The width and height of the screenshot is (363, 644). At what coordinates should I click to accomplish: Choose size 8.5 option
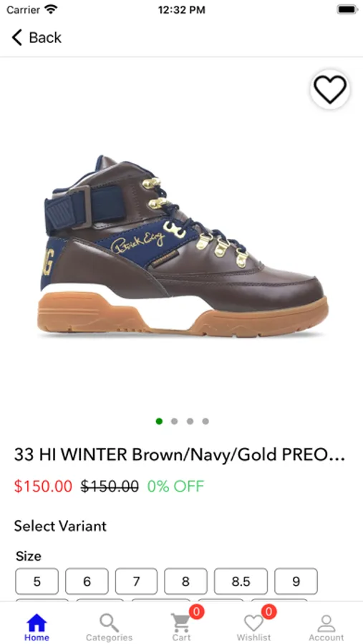click(241, 581)
